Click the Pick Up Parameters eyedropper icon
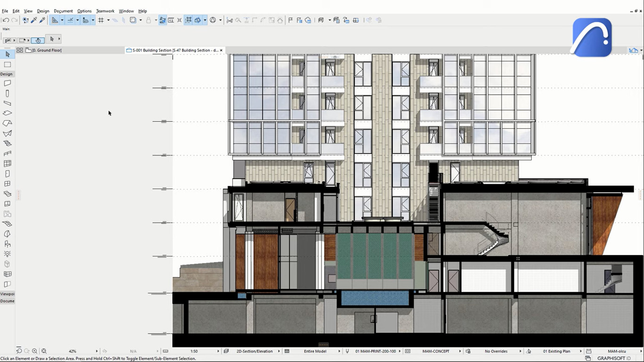644x362 pixels. (34, 20)
